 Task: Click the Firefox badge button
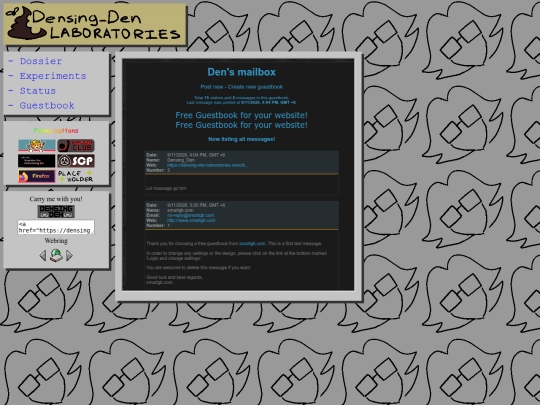point(37,176)
